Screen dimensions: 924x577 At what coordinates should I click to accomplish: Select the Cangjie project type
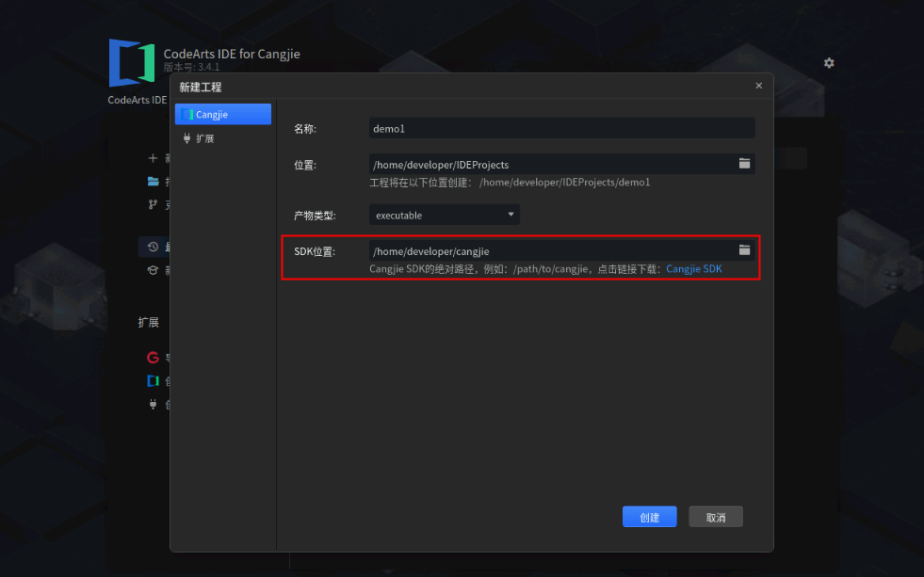pyautogui.click(x=222, y=114)
